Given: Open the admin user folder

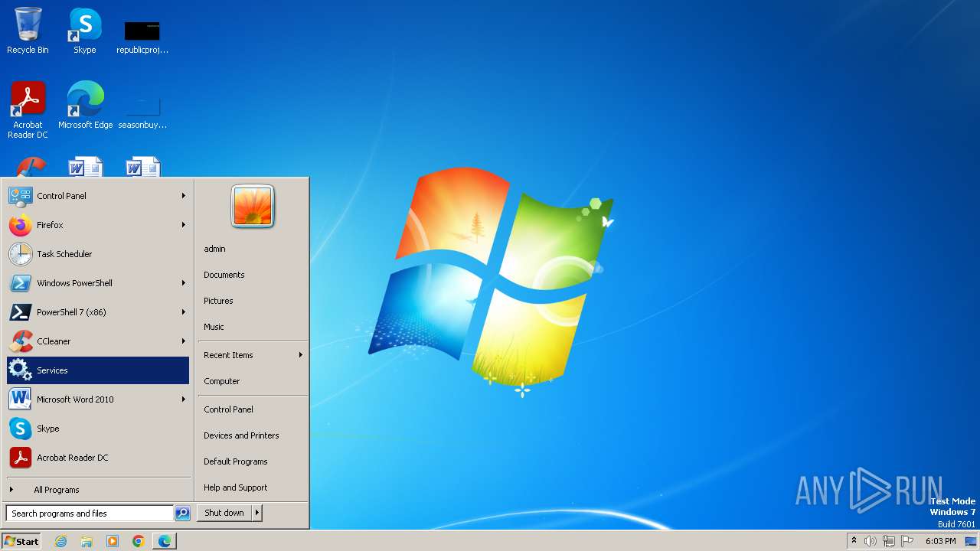Looking at the screenshot, I should pyautogui.click(x=253, y=249).
